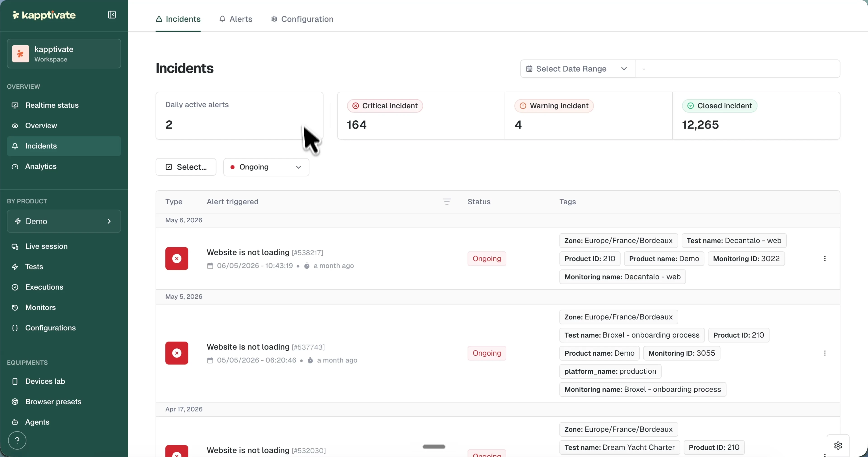Click tag Test name: Broxel - onboarding process
This screenshot has width=868, height=457.
tap(632, 335)
